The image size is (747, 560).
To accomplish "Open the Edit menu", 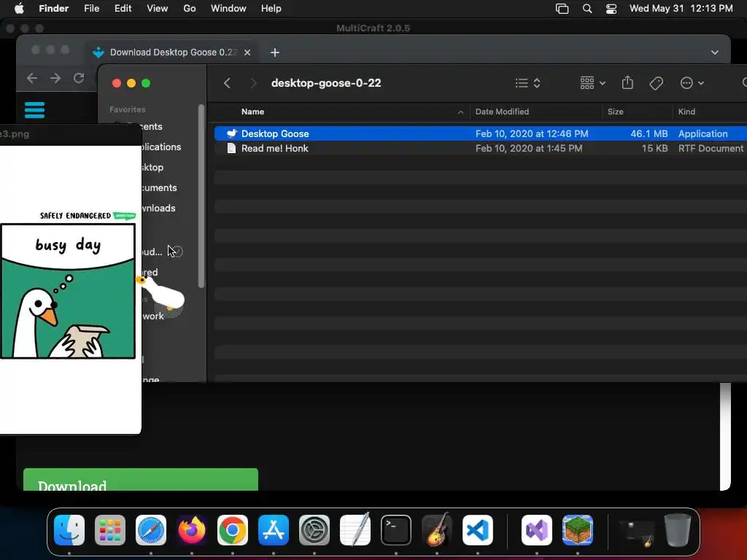I will (x=123, y=9).
